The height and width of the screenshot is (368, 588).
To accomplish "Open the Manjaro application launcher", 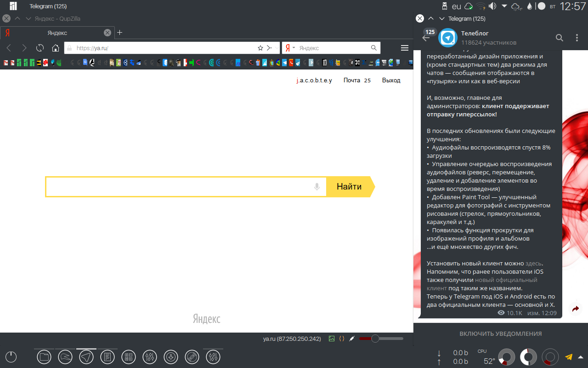I will [13, 6].
